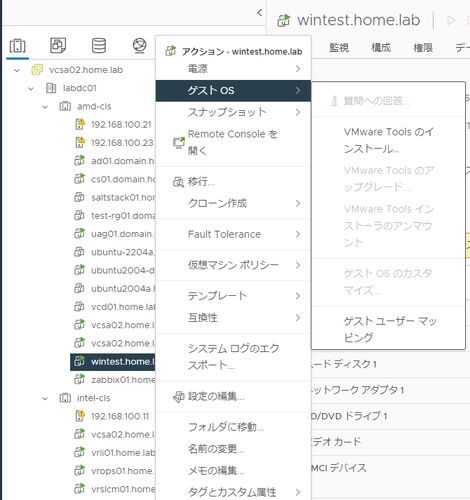Image resolution: width=470 pixels, height=500 pixels.
Task: Click the host warning icon for 192.168.100.23
Action: (x=80, y=143)
